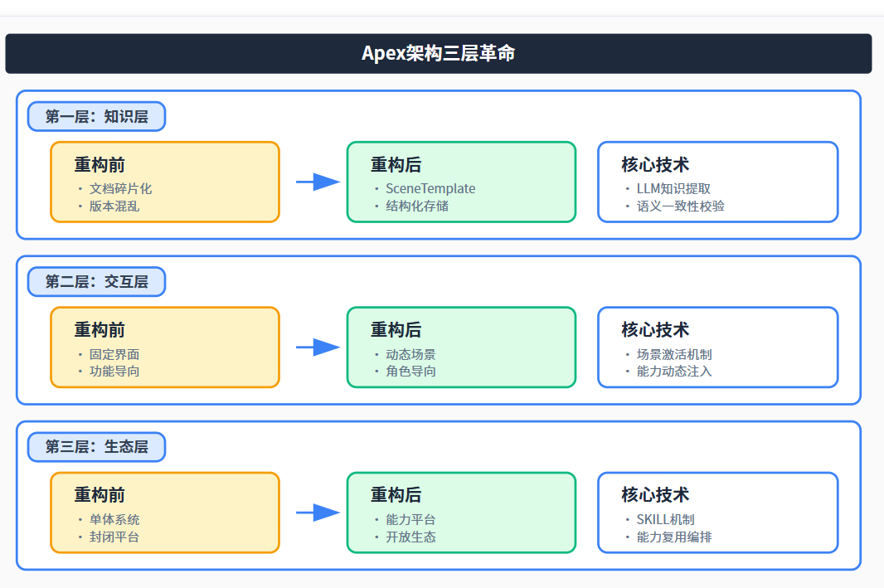884x588 pixels.
Task: Click the bullet '能力复用编排'
Action: coord(673,537)
